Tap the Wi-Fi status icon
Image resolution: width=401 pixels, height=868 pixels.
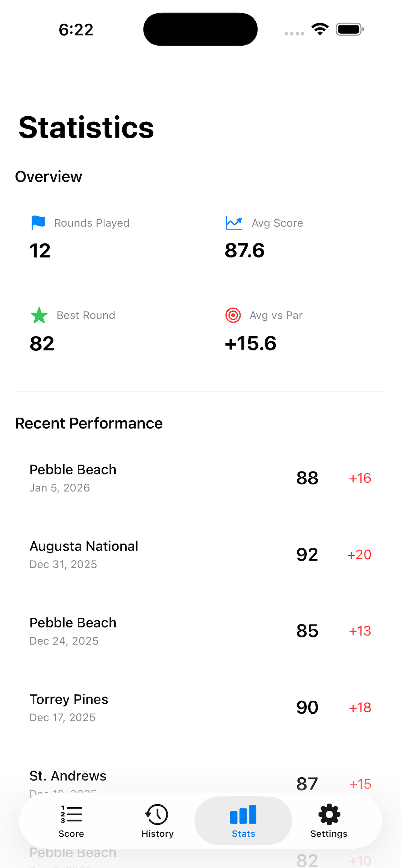pyautogui.click(x=320, y=29)
